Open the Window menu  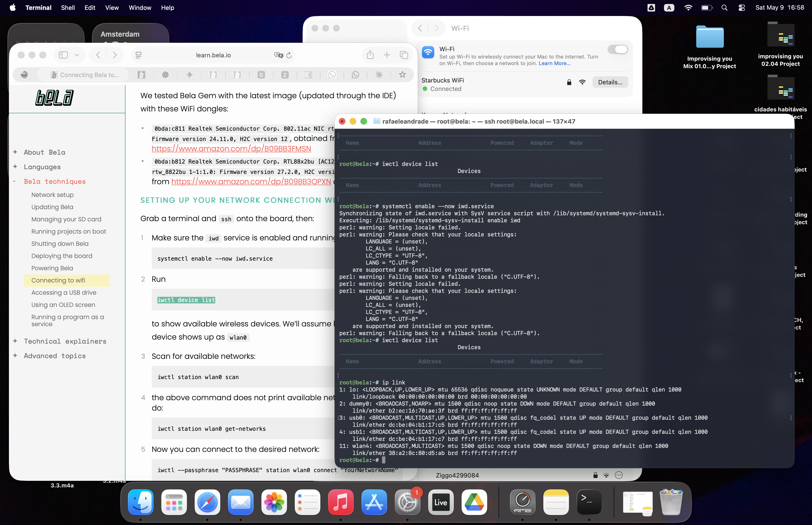point(140,8)
